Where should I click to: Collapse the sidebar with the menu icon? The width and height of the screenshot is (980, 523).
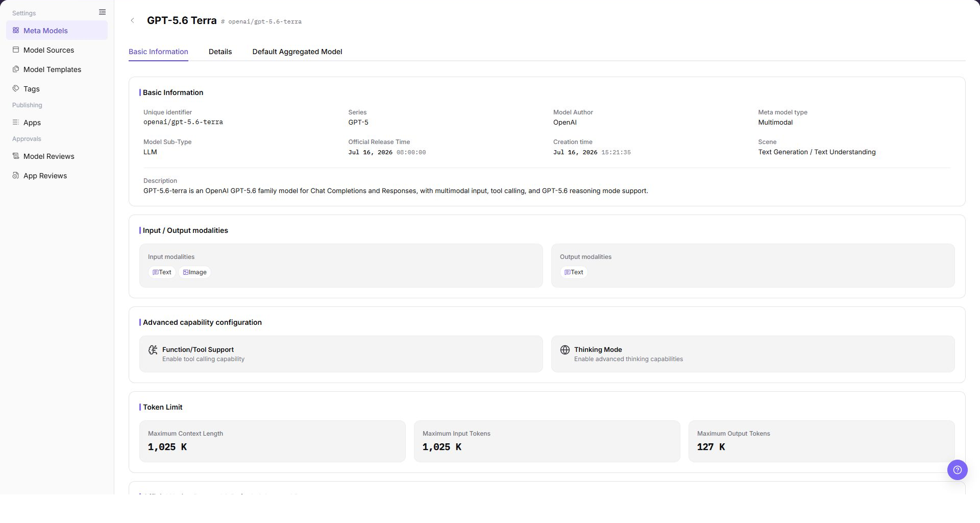coord(102,12)
